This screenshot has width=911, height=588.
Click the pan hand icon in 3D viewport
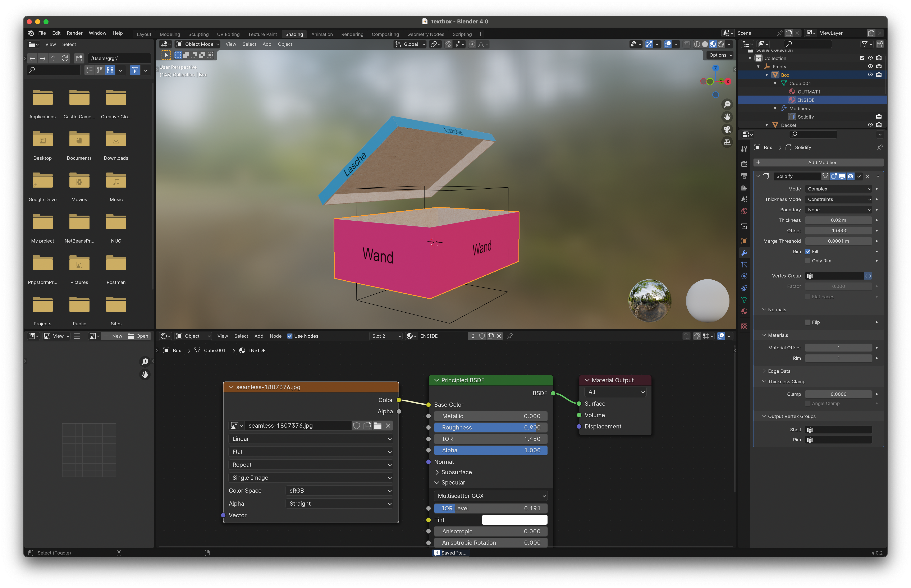click(727, 117)
